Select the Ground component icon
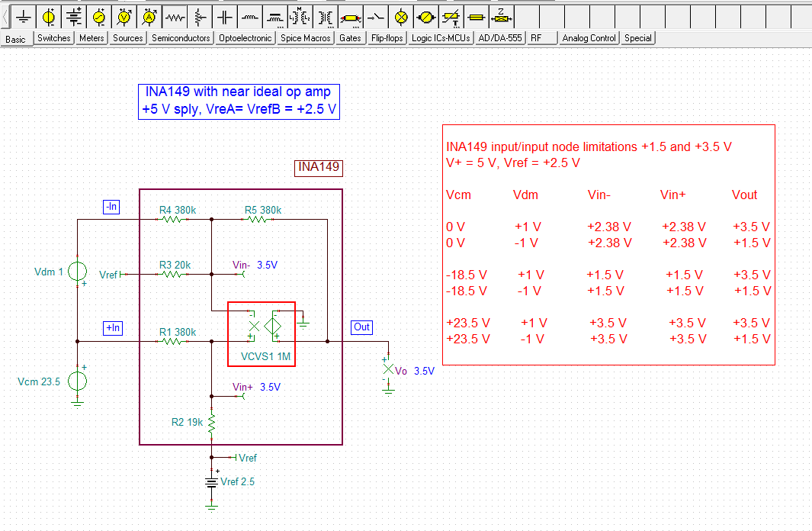 [x=24, y=17]
